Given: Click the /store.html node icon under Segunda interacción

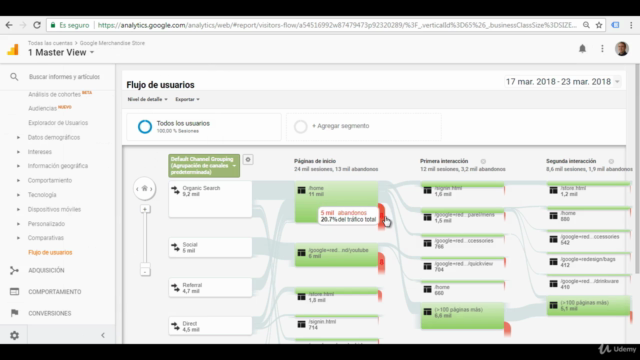Looking at the screenshot, I should [x=553, y=190].
